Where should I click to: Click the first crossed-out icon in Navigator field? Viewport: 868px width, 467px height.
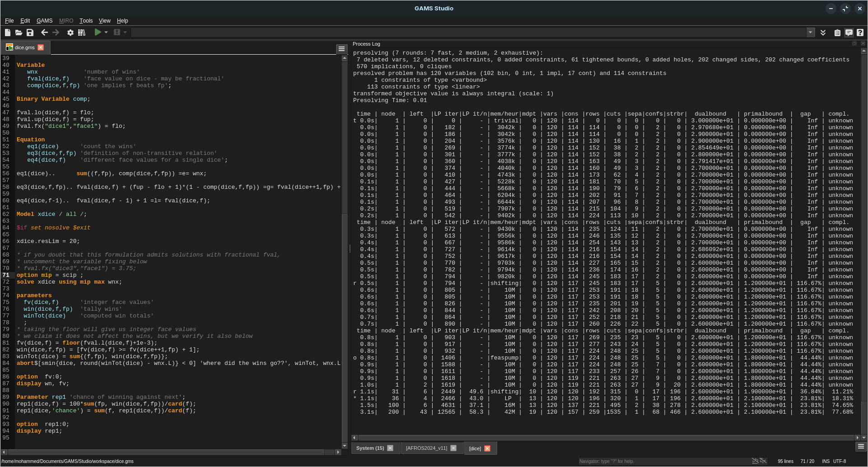tap(755, 461)
